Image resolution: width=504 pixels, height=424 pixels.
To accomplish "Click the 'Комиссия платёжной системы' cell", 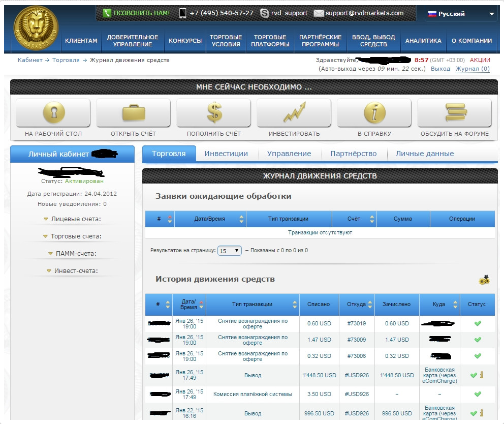I will (253, 395).
